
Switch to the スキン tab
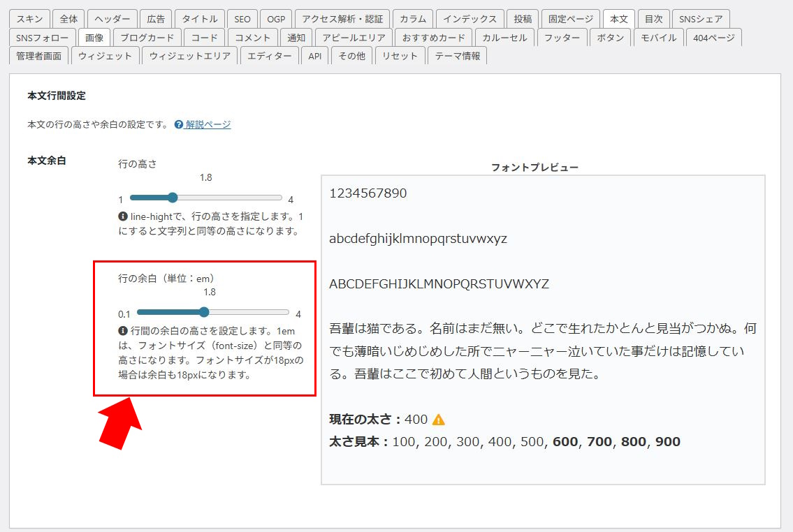(29, 19)
